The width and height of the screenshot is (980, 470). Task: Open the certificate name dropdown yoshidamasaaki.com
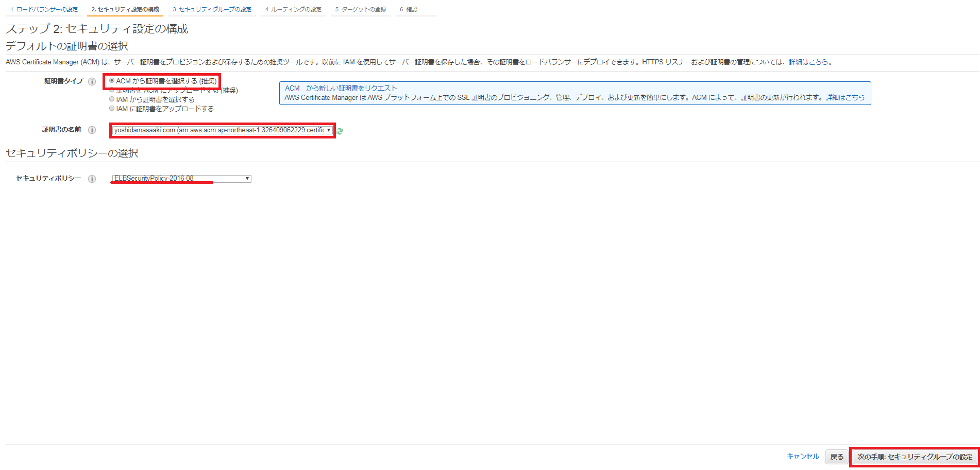coord(223,130)
